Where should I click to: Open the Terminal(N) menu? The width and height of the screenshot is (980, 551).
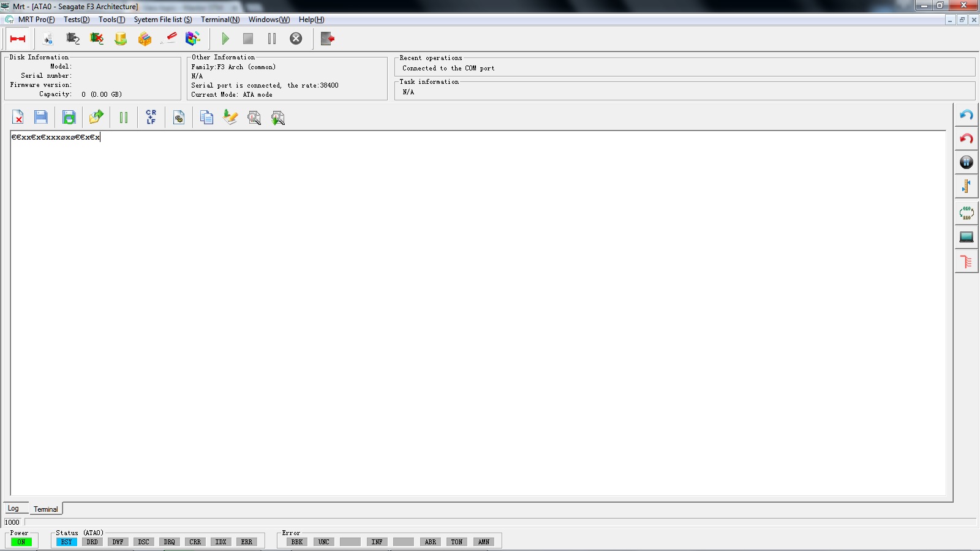pyautogui.click(x=220, y=20)
